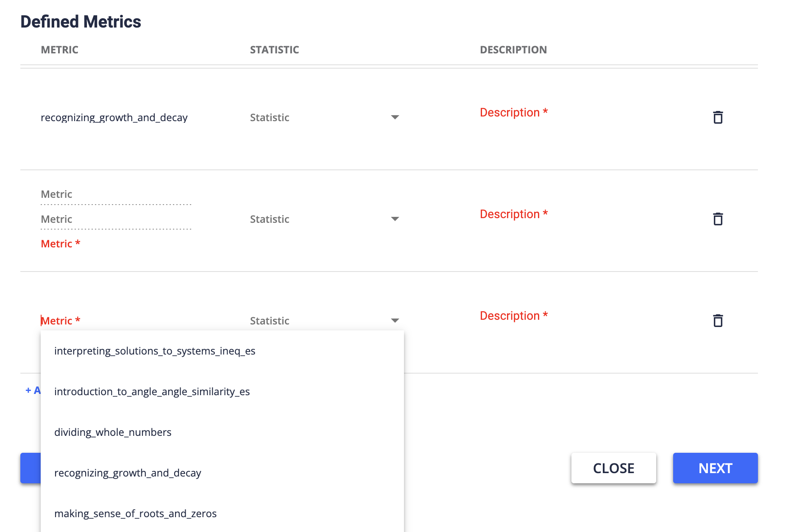Image resolution: width=791 pixels, height=532 pixels.
Task: Select making_sense_of_roots_and_zeros option
Action: [135, 513]
